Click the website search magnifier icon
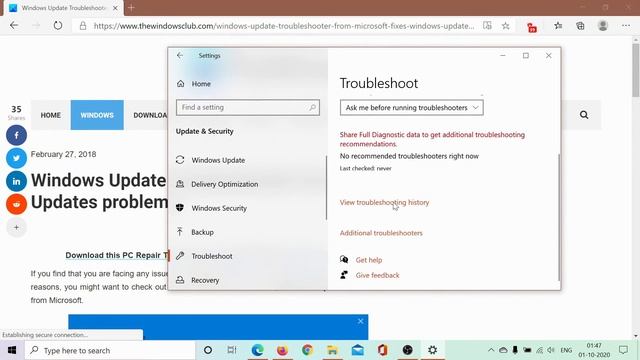640x360 pixels. tap(584, 115)
